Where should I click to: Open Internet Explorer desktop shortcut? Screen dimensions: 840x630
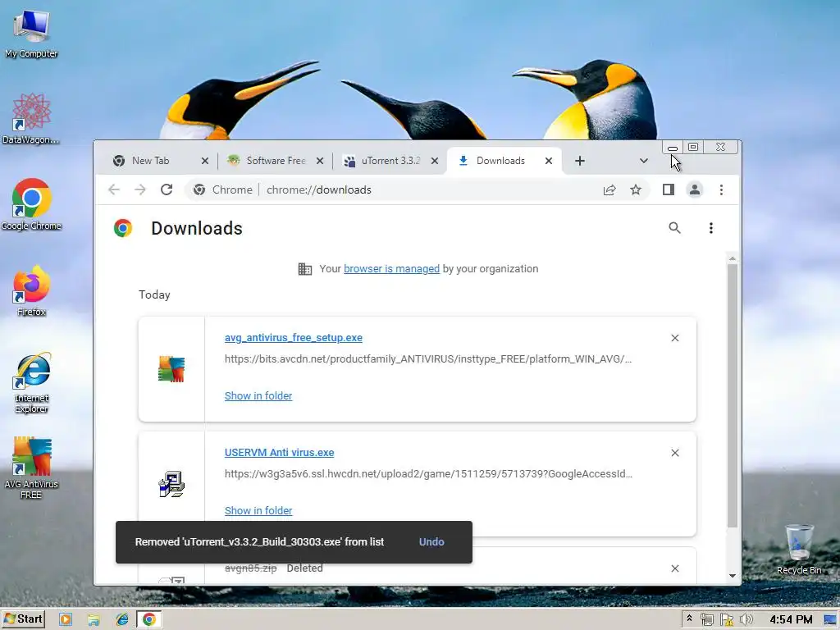pos(31,382)
